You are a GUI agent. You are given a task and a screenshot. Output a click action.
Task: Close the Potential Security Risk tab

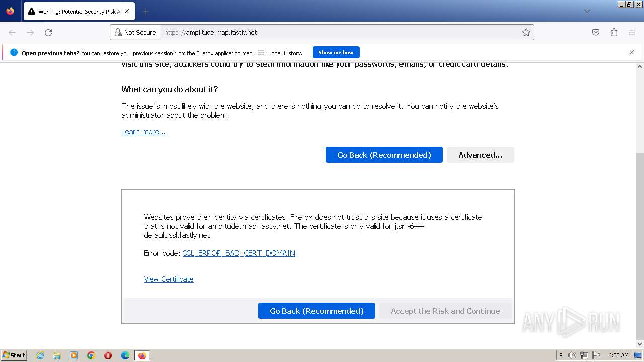[126, 11]
